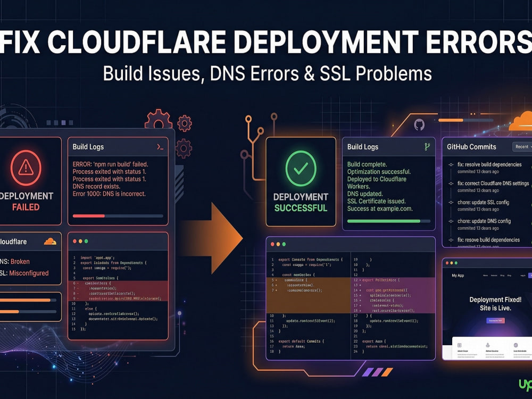Screen dimensions: 532x399
Task: Click code line 'export default Commits {'
Action: tap(301, 342)
